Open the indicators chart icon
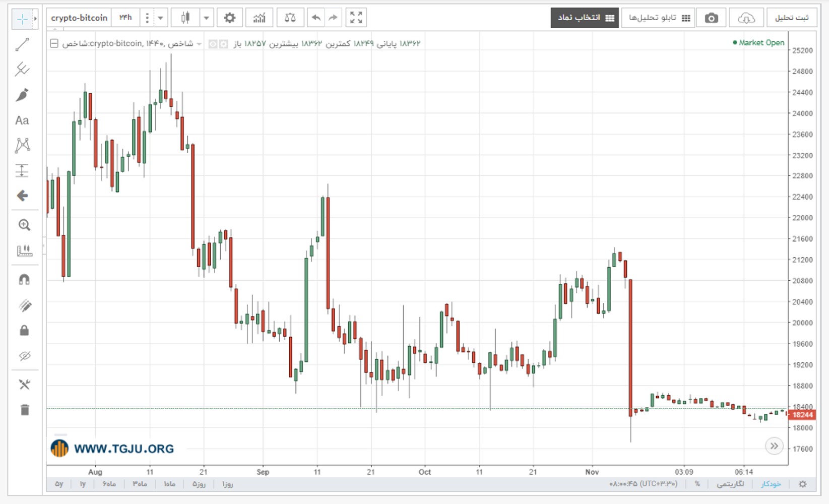This screenshot has height=504, width=829. click(259, 18)
